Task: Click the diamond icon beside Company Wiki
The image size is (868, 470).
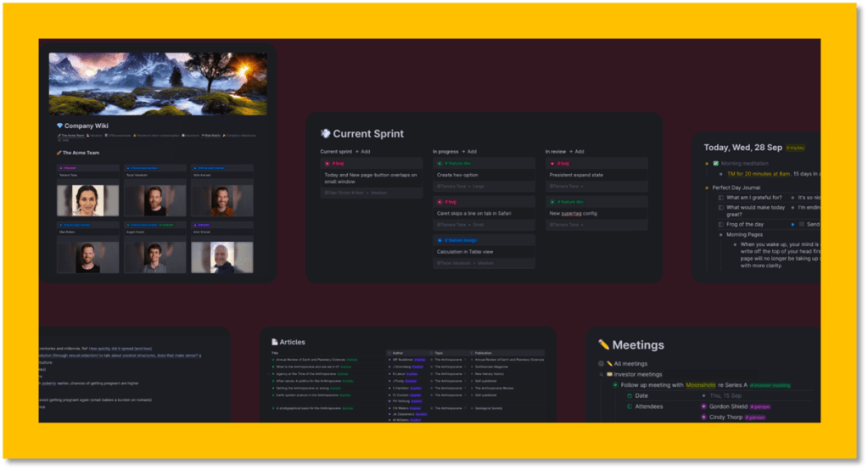Action: [59, 126]
